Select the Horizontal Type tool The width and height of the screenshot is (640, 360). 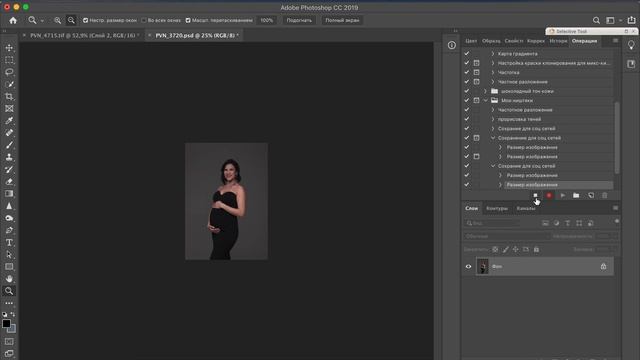(9, 242)
